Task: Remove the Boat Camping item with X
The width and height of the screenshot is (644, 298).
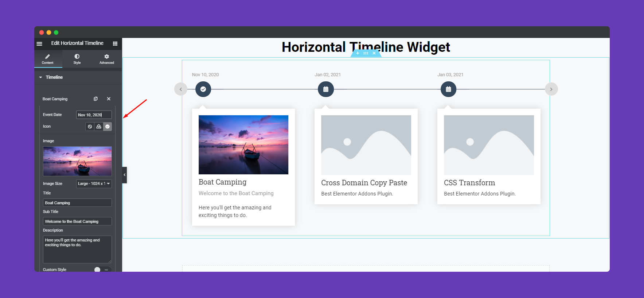Action: point(108,98)
